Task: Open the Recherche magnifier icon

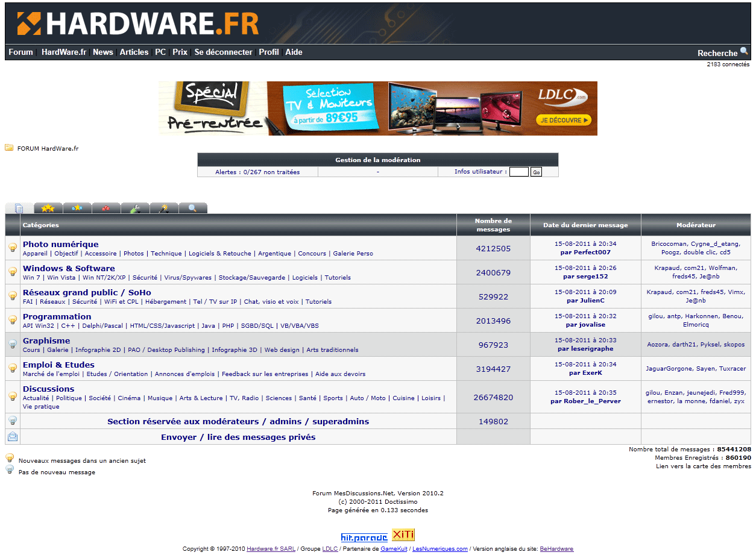Action: pos(744,51)
